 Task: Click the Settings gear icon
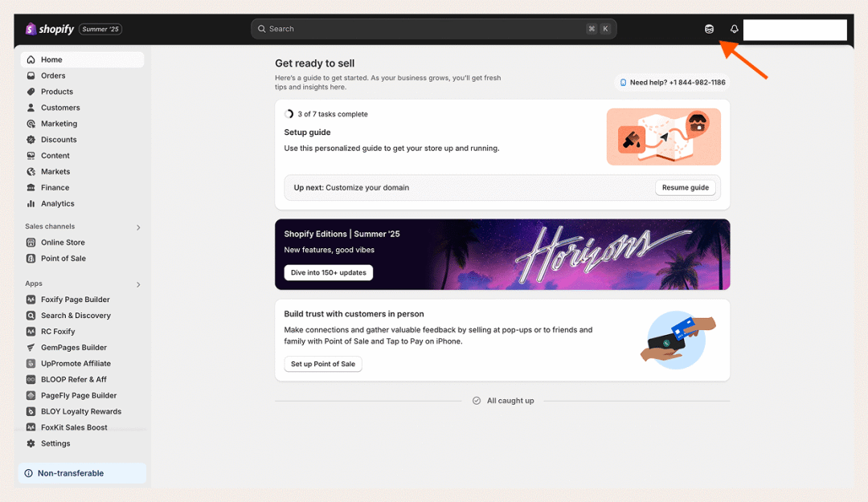tap(31, 444)
